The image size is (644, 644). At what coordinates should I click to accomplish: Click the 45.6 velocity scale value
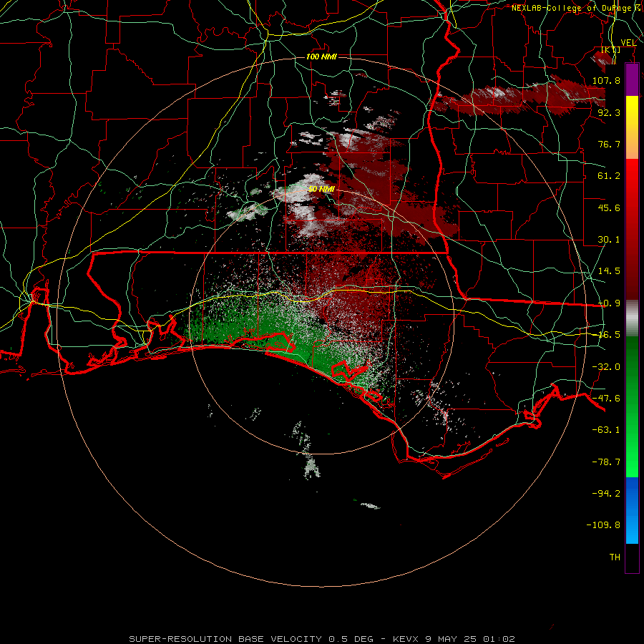609,208
